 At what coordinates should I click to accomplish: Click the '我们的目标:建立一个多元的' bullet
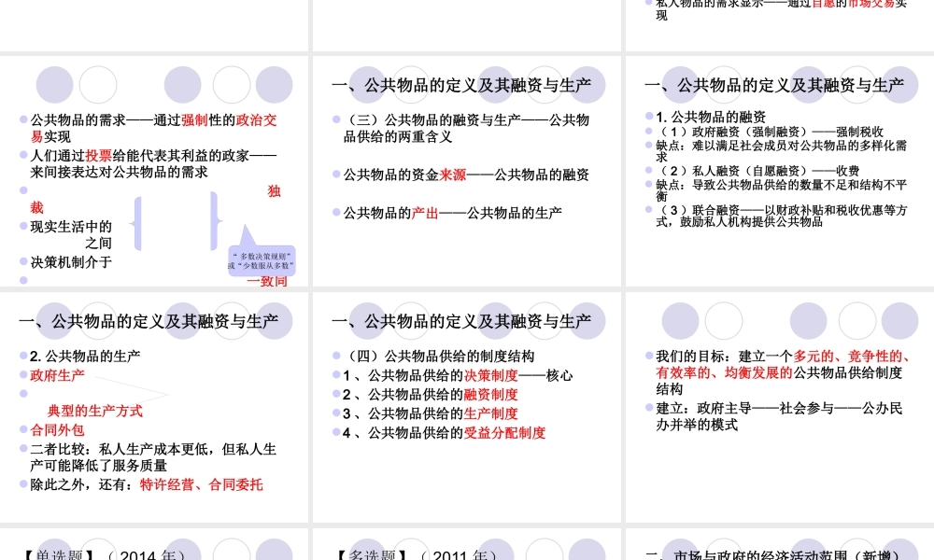click(x=782, y=372)
